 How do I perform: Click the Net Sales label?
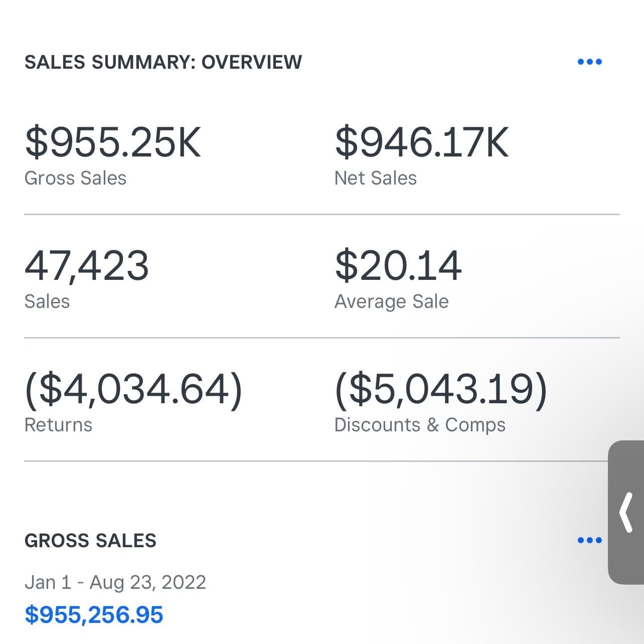click(x=375, y=178)
